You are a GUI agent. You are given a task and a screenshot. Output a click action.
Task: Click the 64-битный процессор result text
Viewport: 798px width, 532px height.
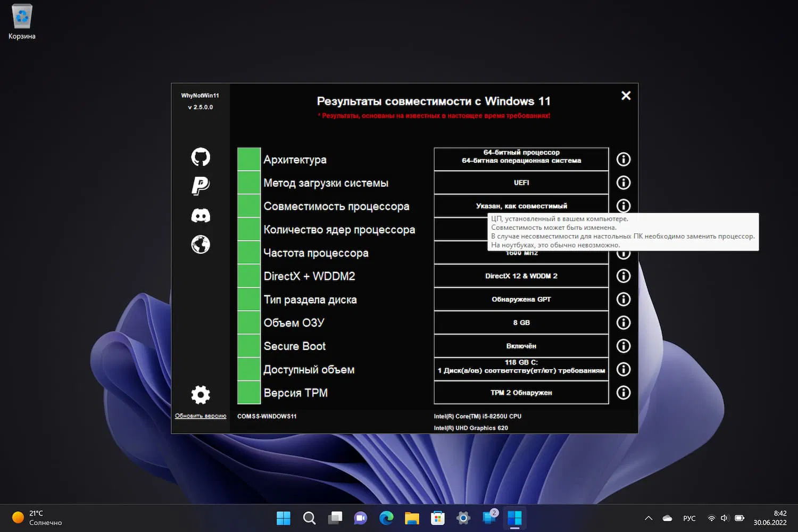click(x=521, y=152)
